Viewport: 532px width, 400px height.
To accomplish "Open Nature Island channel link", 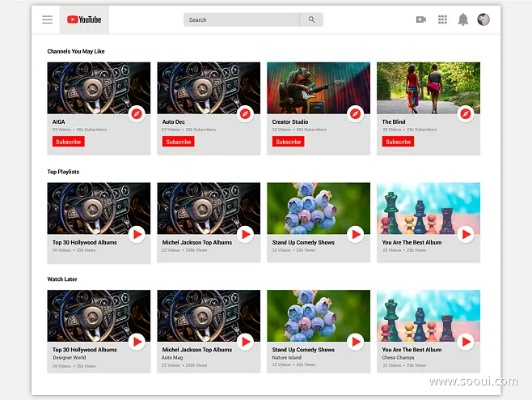I will [286, 358].
